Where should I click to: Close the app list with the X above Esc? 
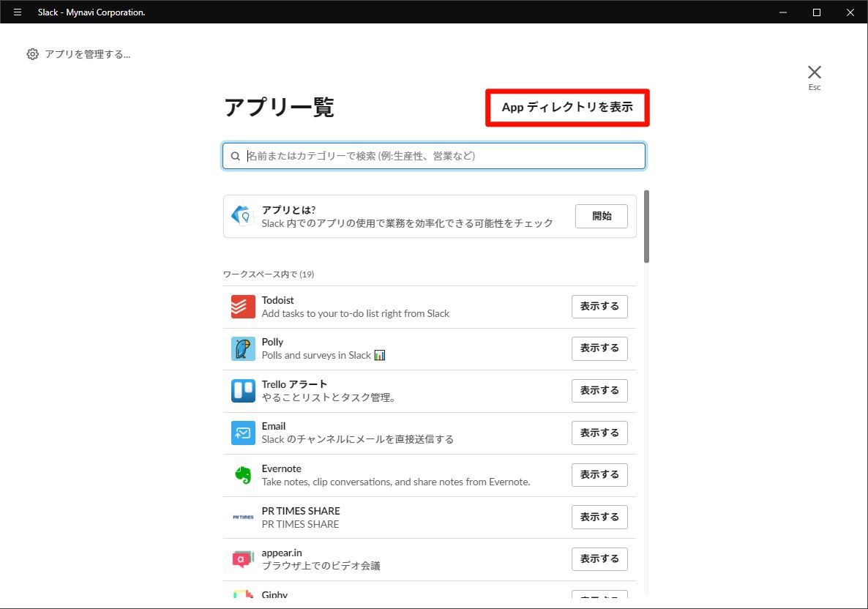tap(815, 72)
